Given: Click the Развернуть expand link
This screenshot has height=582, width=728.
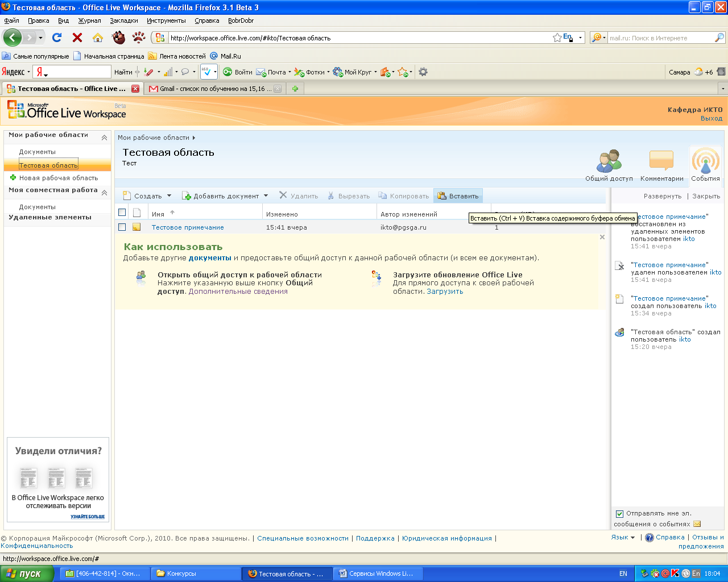Looking at the screenshot, I should (663, 196).
